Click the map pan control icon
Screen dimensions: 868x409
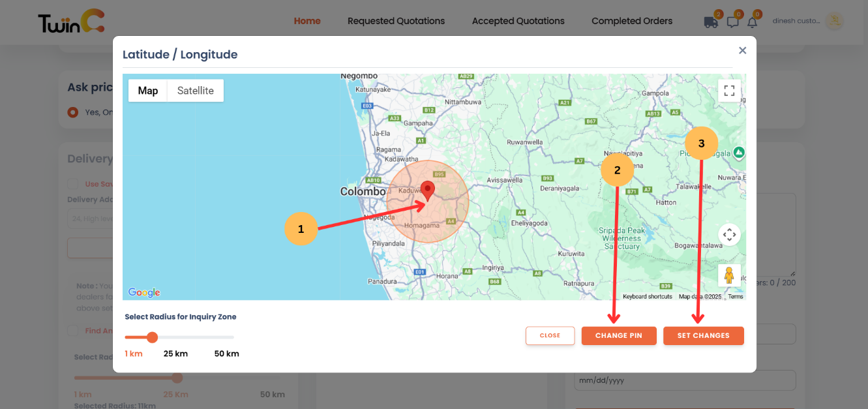pyautogui.click(x=729, y=234)
